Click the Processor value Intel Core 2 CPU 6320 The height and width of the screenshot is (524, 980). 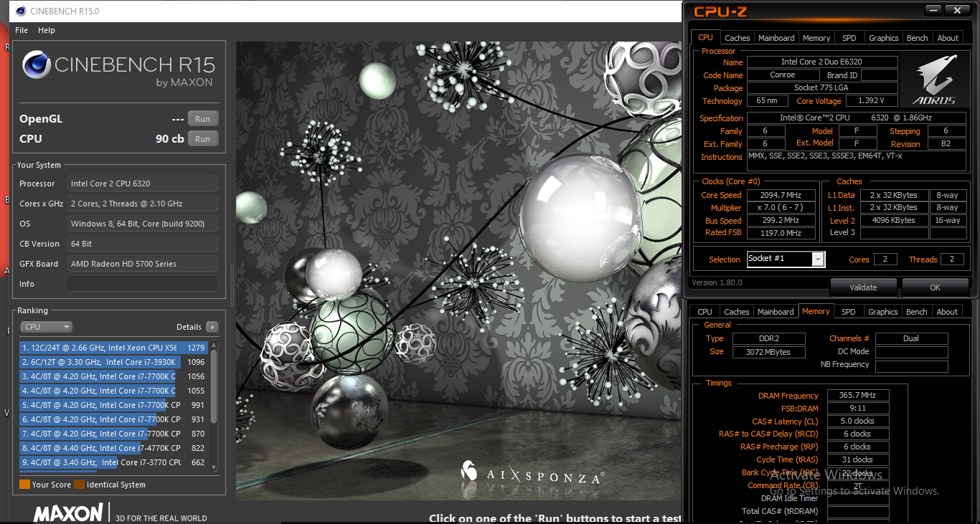(x=143, y=184)
